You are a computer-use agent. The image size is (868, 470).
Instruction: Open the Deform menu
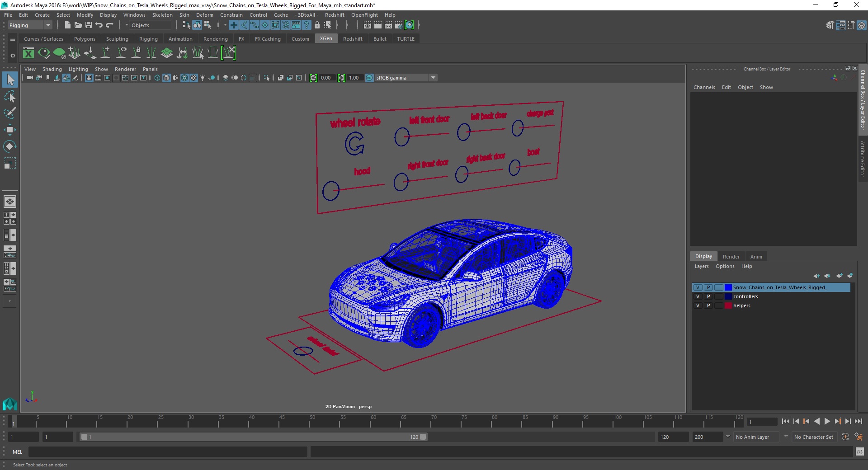click(205, 15)
